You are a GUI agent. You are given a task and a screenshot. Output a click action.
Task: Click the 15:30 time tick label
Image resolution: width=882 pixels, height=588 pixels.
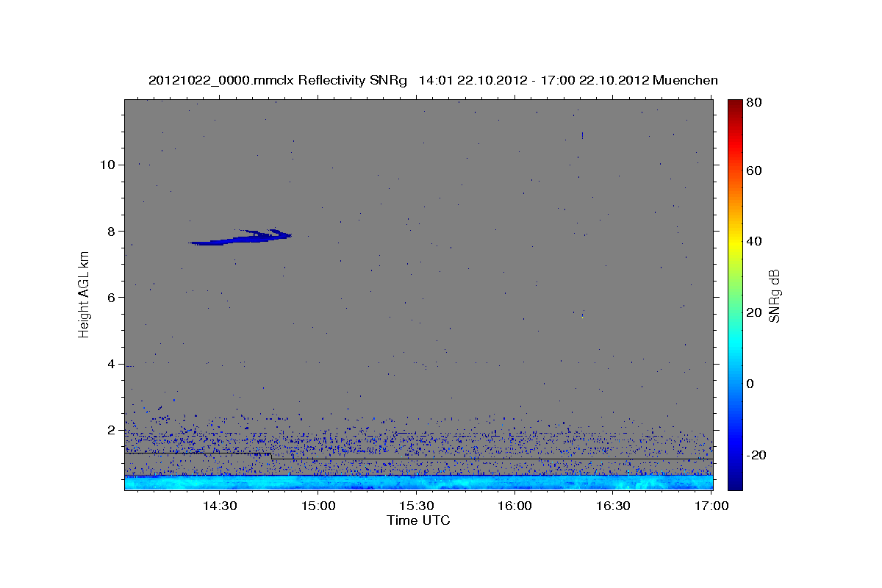click(x=416, y=506)
